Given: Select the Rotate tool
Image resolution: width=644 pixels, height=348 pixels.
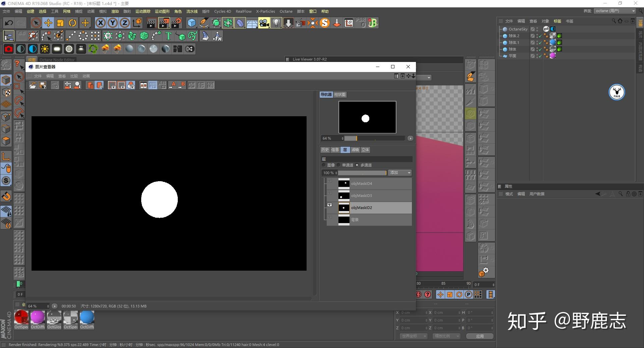Looking at the screenshot, I should 72,23.
